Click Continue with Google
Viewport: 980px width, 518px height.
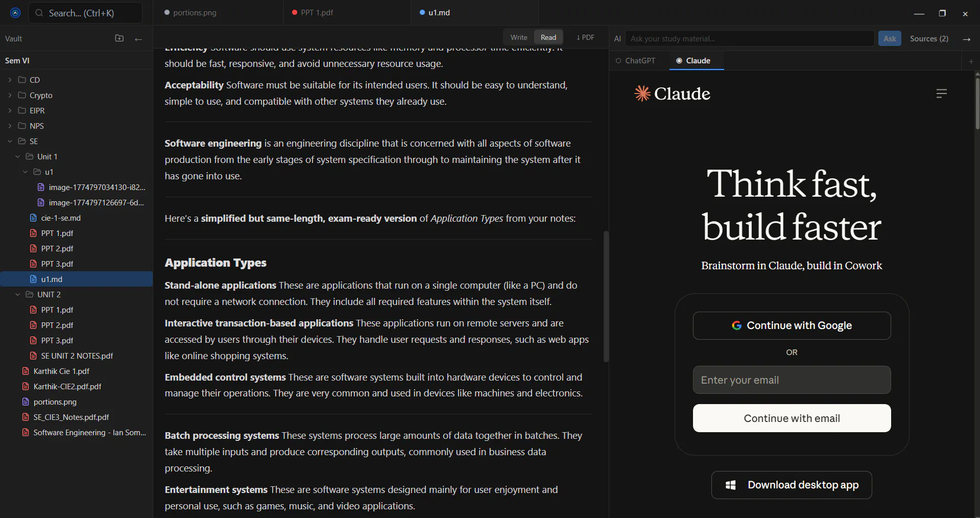[792, 325]
